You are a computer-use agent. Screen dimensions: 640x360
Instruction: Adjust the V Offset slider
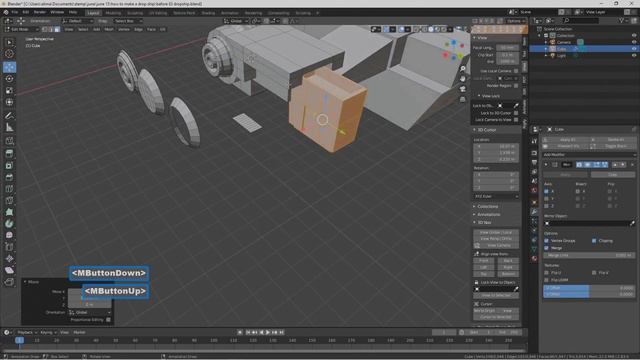(x=589, y=294)
